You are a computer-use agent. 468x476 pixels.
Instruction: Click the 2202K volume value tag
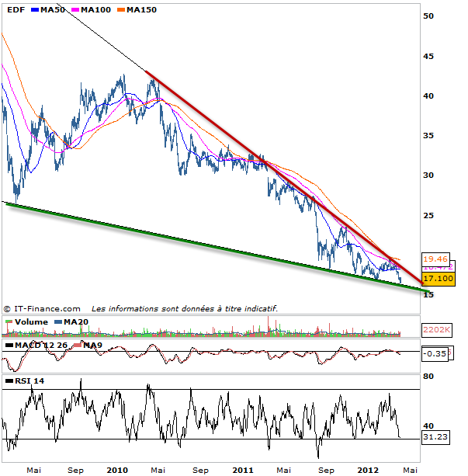tap(435, 329)
